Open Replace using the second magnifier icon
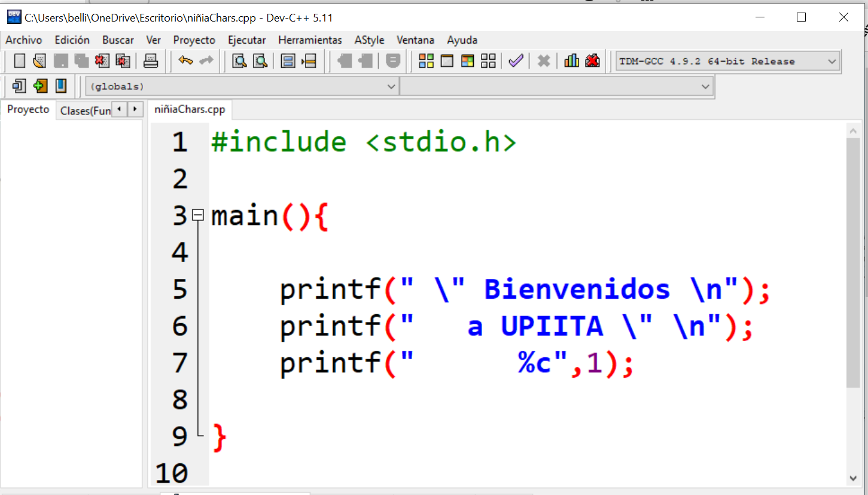The width and height of the screenshot is (868, 495). click(260, 61)
